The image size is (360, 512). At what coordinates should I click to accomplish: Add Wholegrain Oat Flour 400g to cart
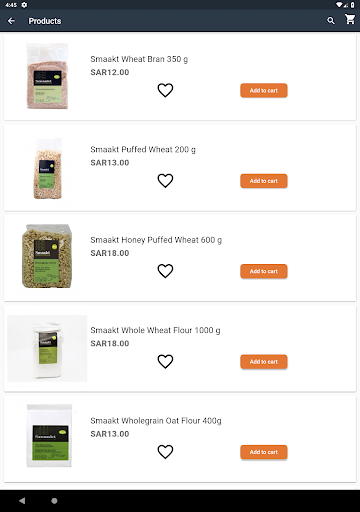264,452
